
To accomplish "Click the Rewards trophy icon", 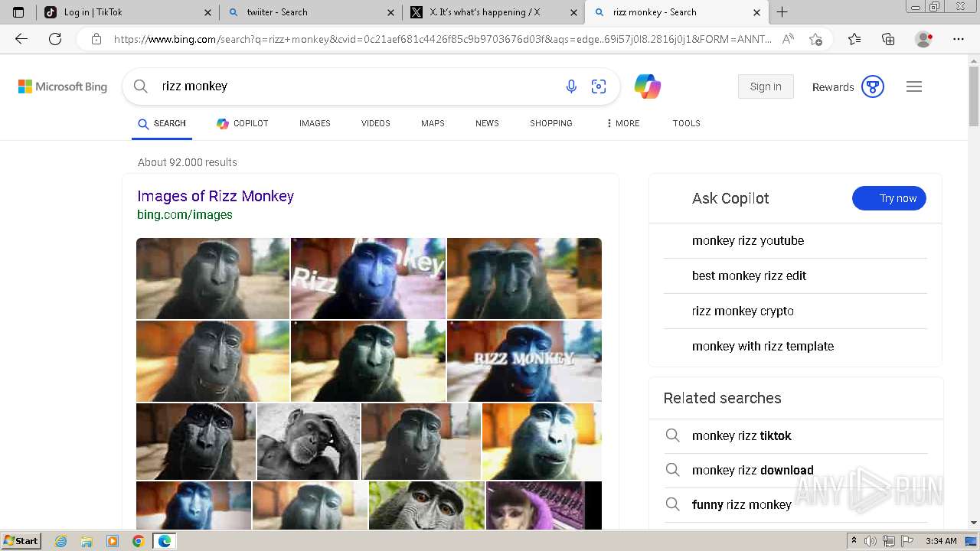I will pyautogui.click(x=873, y=86).
